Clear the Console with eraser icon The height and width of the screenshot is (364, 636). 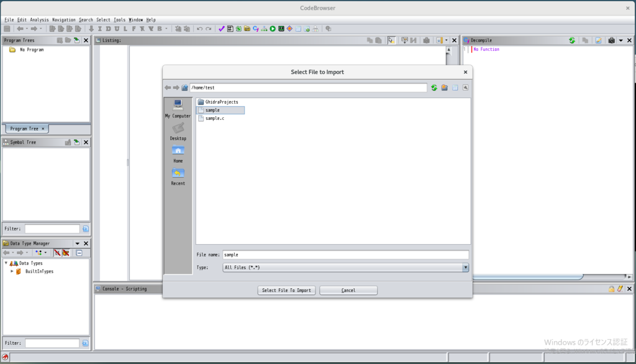pyautogui.click(x=620, y=289)
